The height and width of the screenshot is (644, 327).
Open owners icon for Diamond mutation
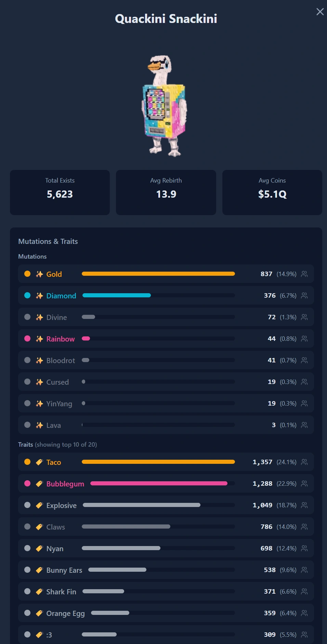(x=304, y=295)
